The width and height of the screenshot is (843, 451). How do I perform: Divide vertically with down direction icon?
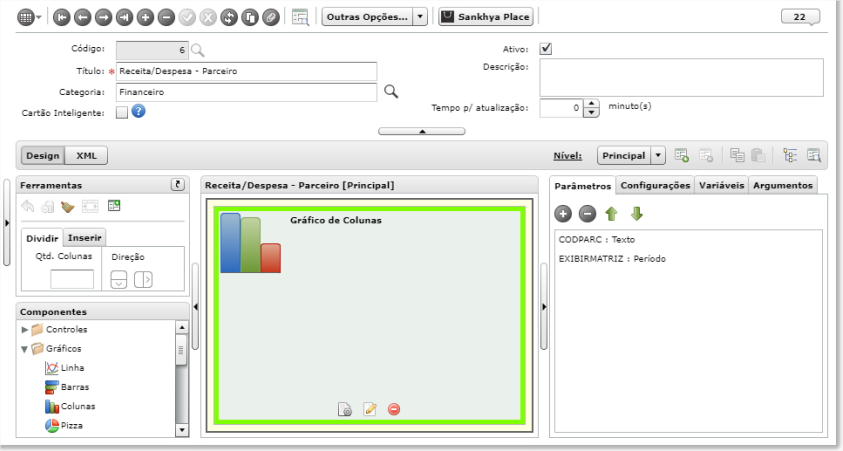[119, 280]
